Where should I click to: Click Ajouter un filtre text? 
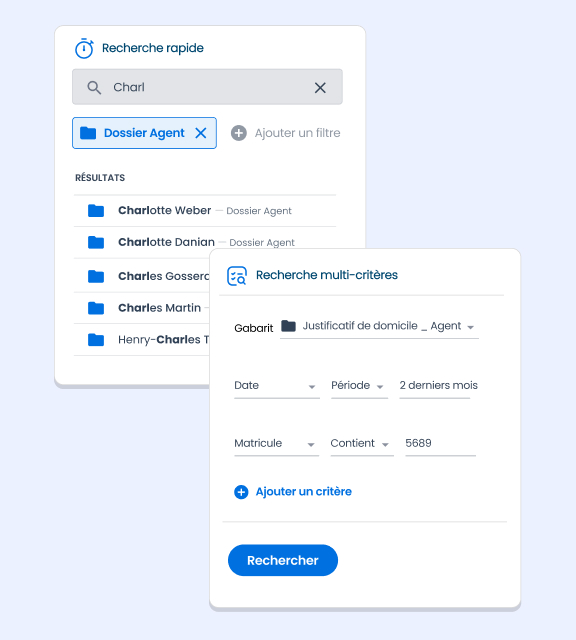(x=298, y=133)
